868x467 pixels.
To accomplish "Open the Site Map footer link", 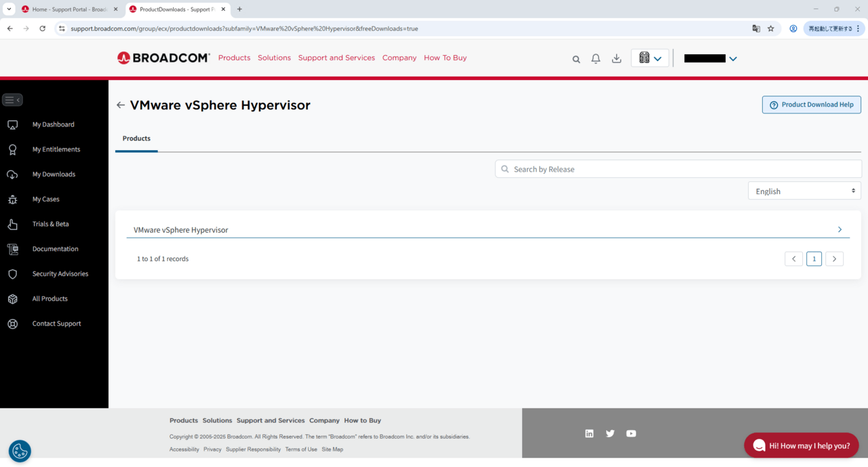I will tap(332, 449).
